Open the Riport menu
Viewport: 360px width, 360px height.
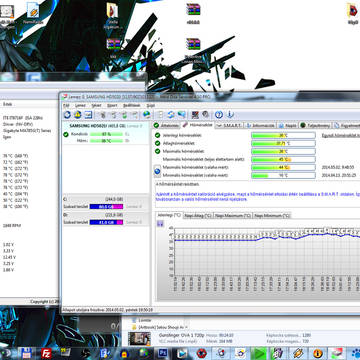(x=112, y=105)
